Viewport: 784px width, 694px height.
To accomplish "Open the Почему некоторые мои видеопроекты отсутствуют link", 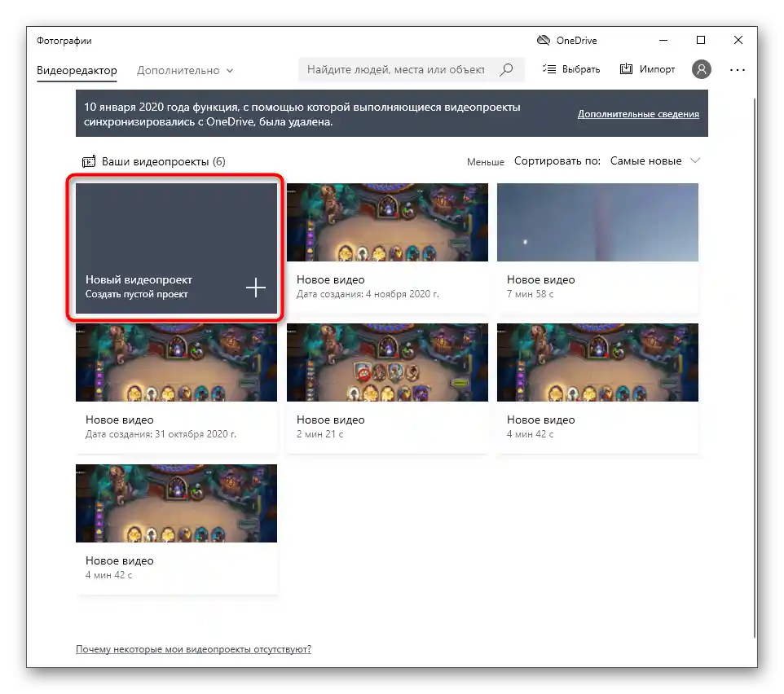I will pyautogui.click(x=193, y=649).
